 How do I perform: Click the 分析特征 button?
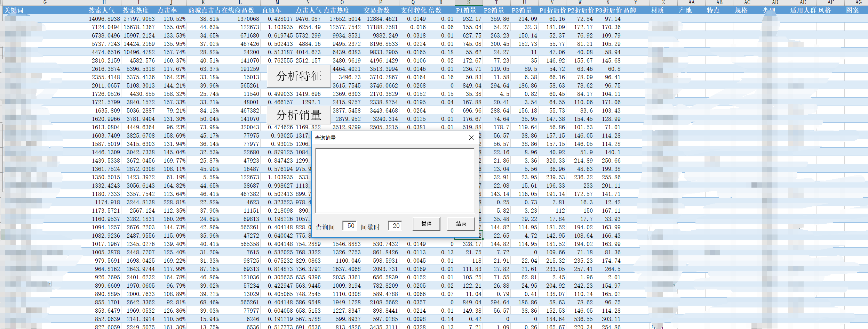click(x=299, y=76)
